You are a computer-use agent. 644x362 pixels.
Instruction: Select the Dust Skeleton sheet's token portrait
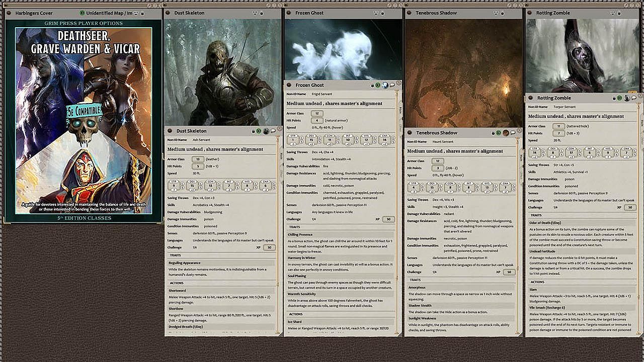click(x=266, y=131)
